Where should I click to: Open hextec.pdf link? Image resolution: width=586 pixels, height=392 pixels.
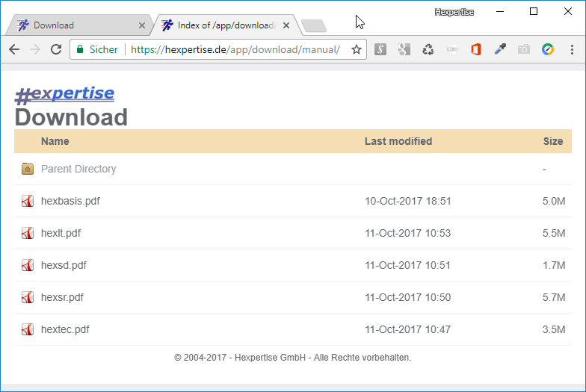pos(65,329)
